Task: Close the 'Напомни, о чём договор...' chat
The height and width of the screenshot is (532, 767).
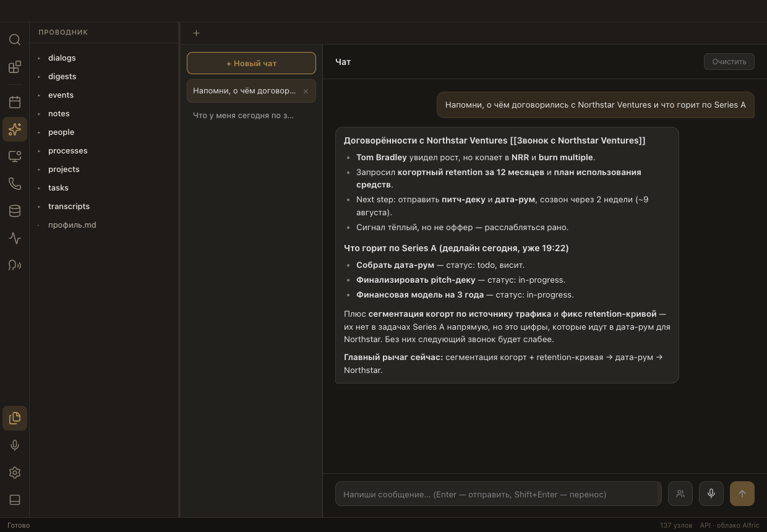Action: (306, 91)
